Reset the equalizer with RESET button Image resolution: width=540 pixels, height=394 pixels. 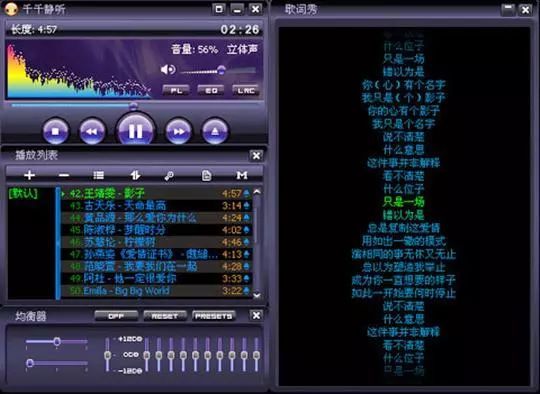165,316
